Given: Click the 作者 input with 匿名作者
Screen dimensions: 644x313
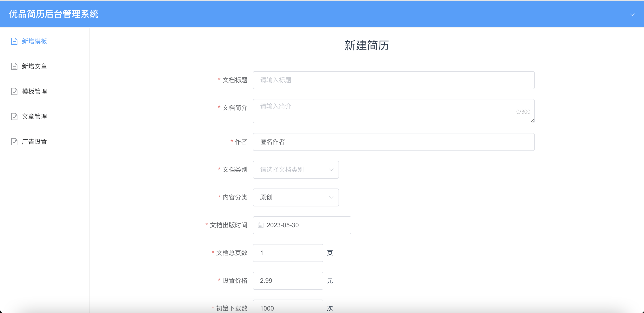Looking at the screenshot, I should click(394, 142).
